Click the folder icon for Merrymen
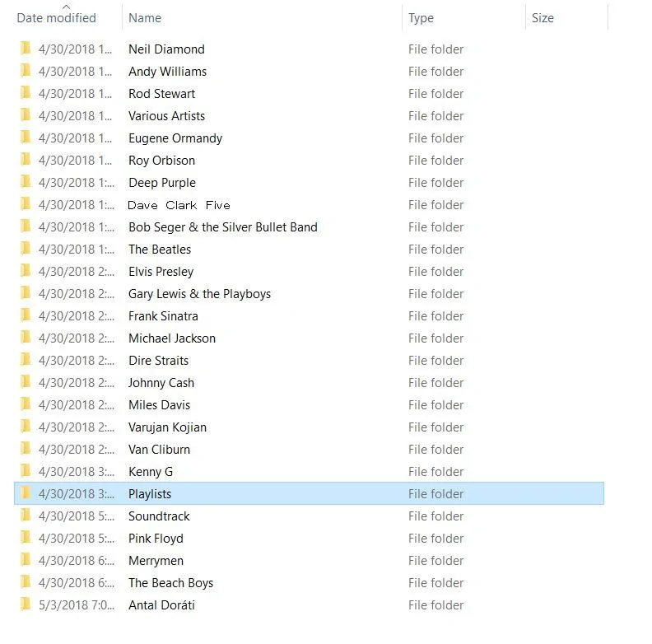This screenshot has width=652, height=644. pyautogui.click(x=26, y=559)
